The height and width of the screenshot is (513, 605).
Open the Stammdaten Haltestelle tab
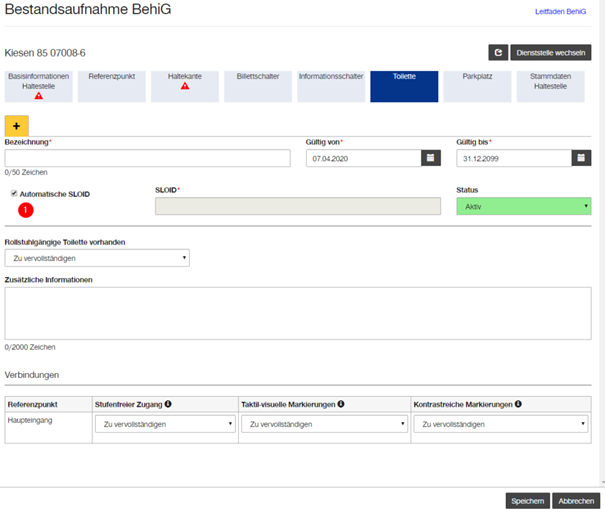point(551,86)
